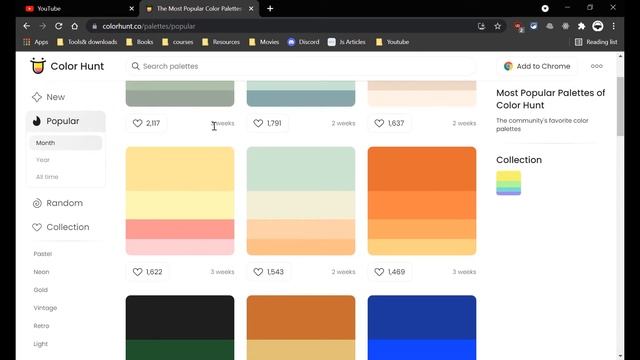Close the YouTube browser tab
Viewport: 640px width, 360px height.
131,9
